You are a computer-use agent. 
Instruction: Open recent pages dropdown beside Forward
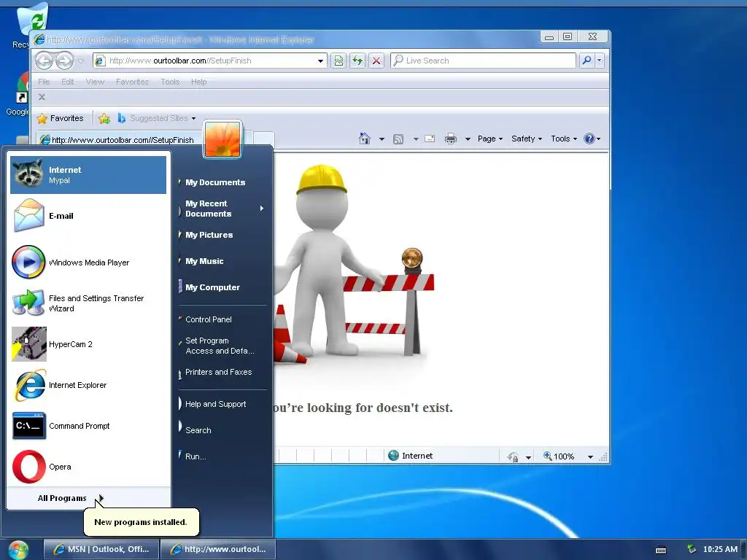[80, 61]
